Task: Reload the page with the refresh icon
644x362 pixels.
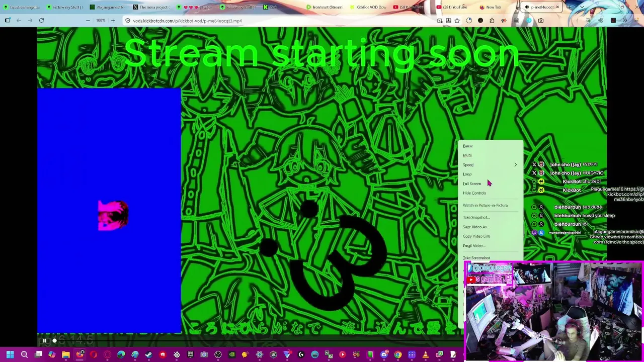Action: point(41,21)
